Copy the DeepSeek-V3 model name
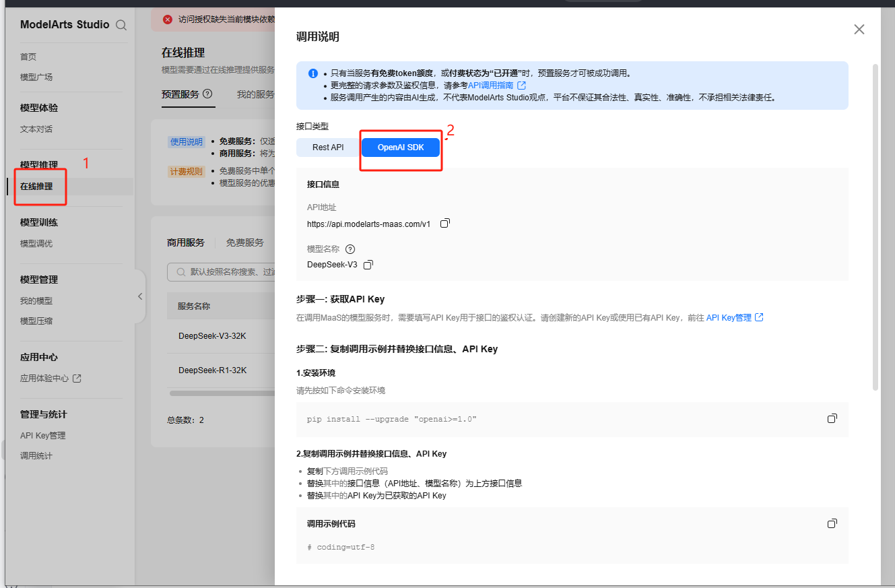Viewport: 895px width, 588px height. 368,265
